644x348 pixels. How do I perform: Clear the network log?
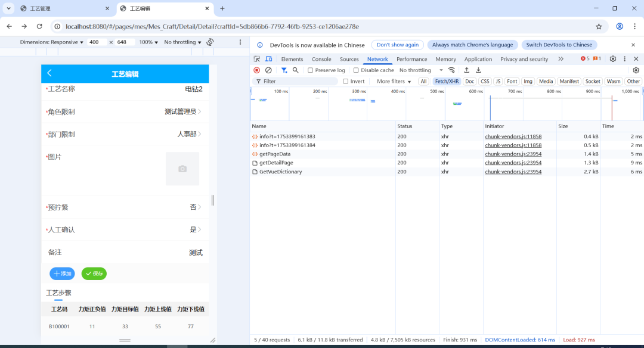click(x=268, y=70)
